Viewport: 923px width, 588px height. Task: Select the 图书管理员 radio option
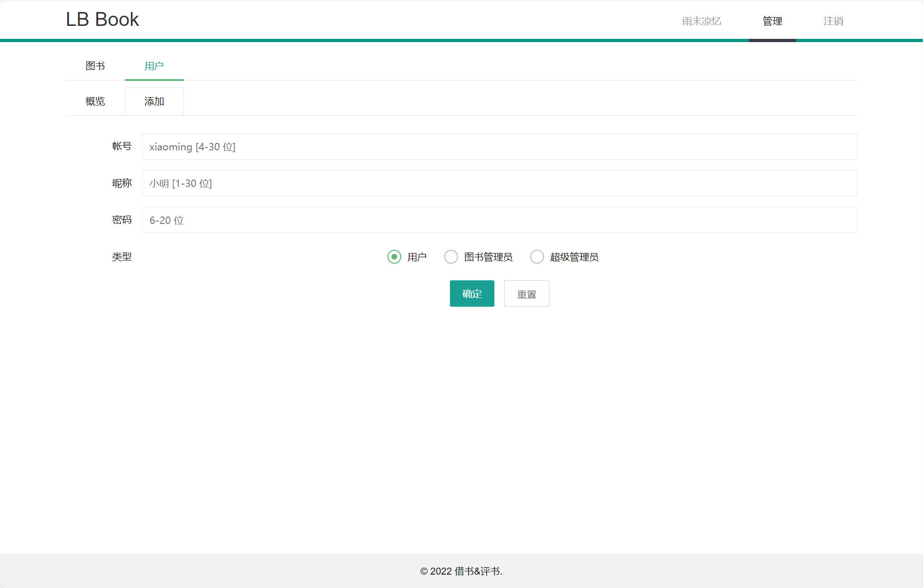tap(451, 257)
